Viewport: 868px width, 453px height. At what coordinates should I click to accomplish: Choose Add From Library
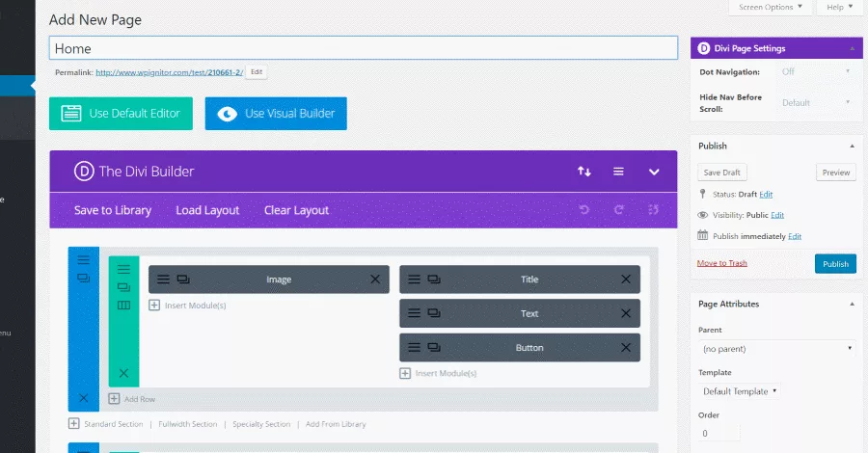click(x=336, y=424)
